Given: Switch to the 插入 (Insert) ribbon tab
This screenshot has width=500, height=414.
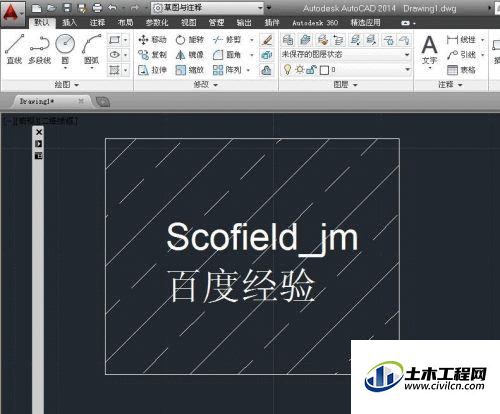Looking at the screenshot, I should point(69,23).
